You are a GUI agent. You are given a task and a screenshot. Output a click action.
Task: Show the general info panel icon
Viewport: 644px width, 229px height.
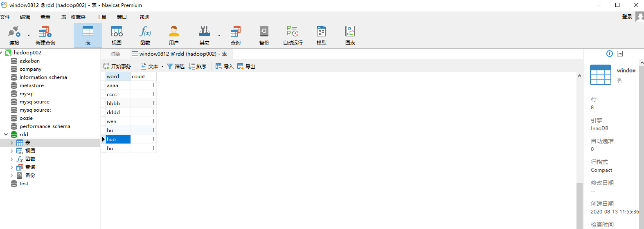pyautogui.click(x=610, y=54)
